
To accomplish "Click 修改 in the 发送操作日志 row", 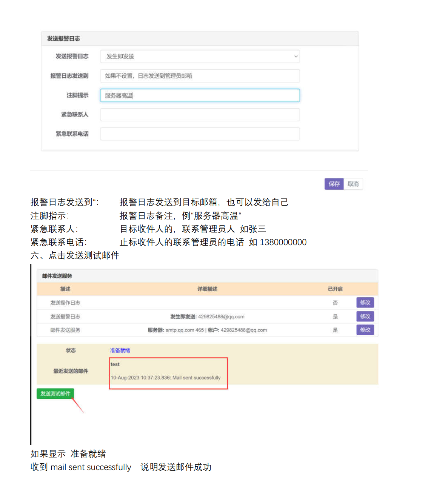I will click(365, 303).
